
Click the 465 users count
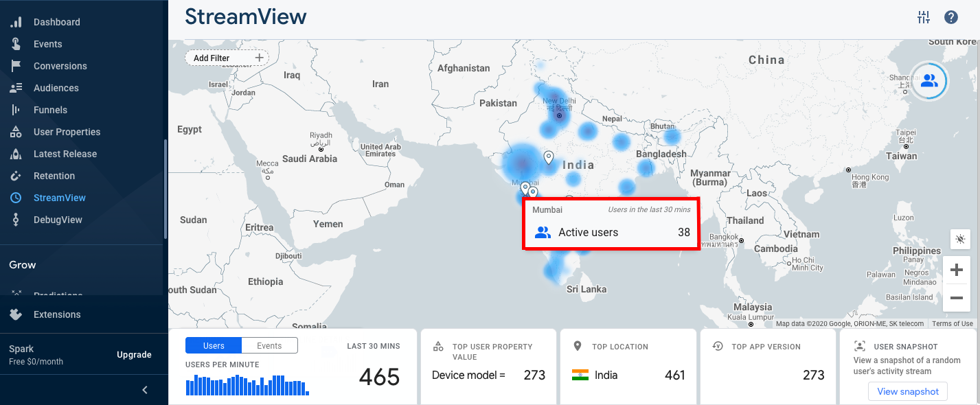coord(379,376)
